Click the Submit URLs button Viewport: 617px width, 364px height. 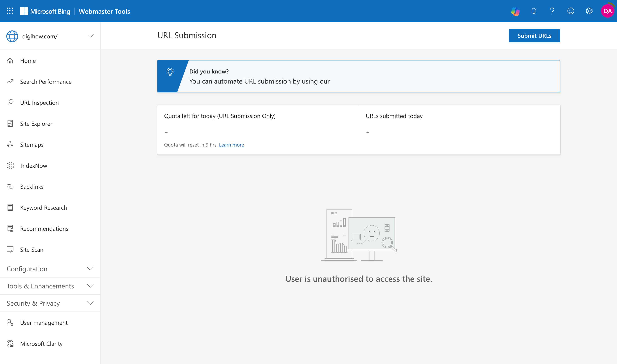534,35
